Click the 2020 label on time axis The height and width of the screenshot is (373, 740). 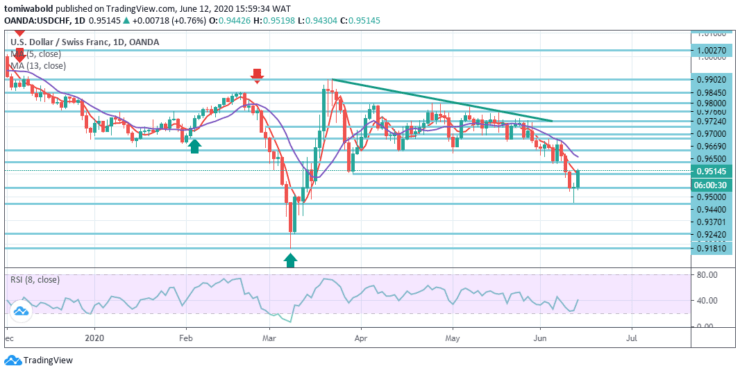click(x=94, y=338)
